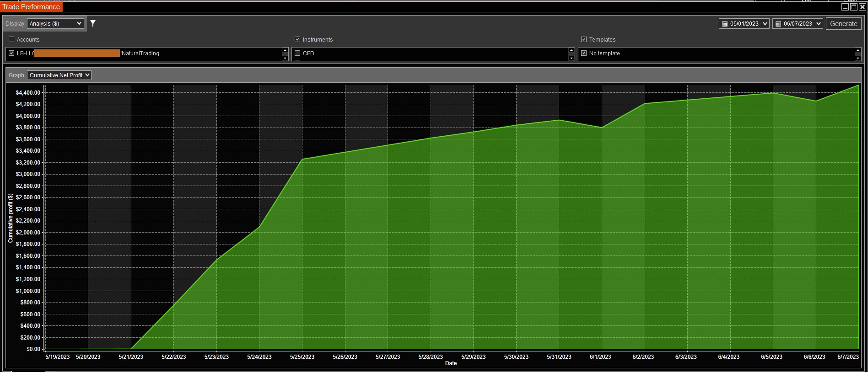Click the Generate button
The image size is (868, 372).
(843, 24)
